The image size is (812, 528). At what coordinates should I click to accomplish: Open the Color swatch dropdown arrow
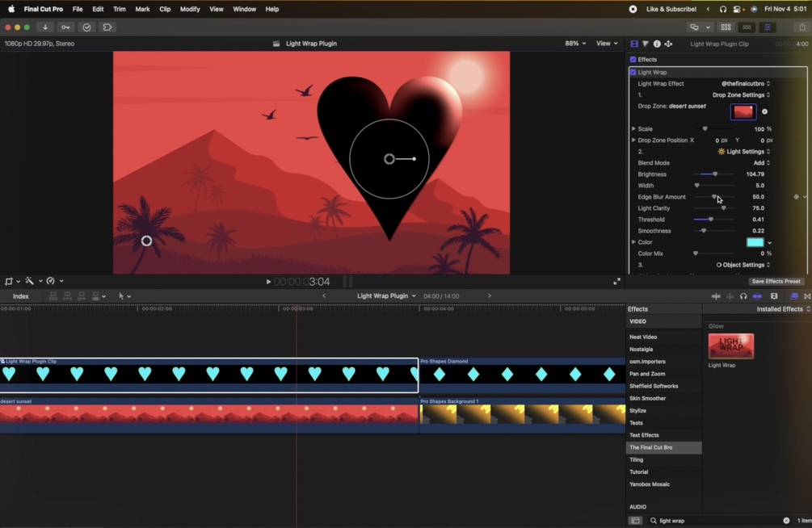769,243
